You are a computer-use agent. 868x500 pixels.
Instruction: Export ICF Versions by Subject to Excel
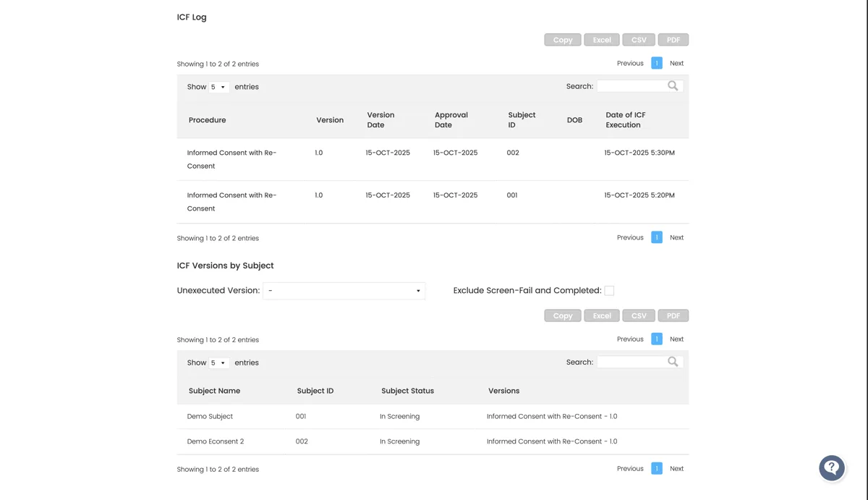click(601, 315)
